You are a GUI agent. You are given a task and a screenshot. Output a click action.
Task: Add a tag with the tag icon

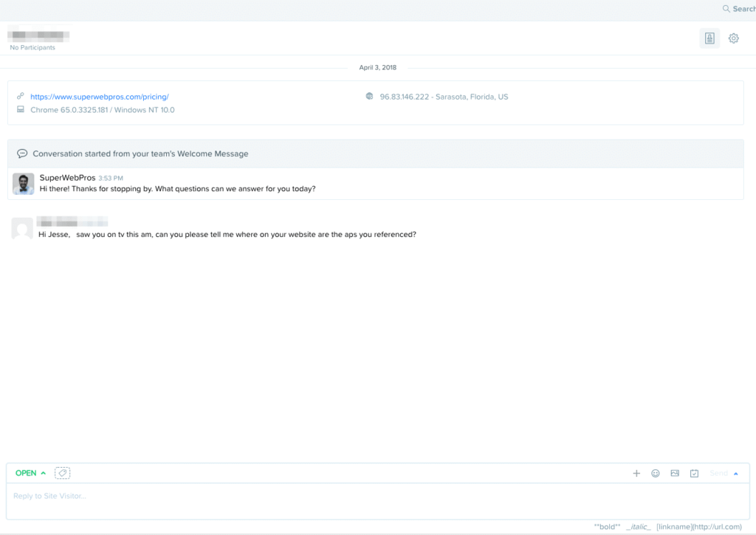(x=62, y=473)
